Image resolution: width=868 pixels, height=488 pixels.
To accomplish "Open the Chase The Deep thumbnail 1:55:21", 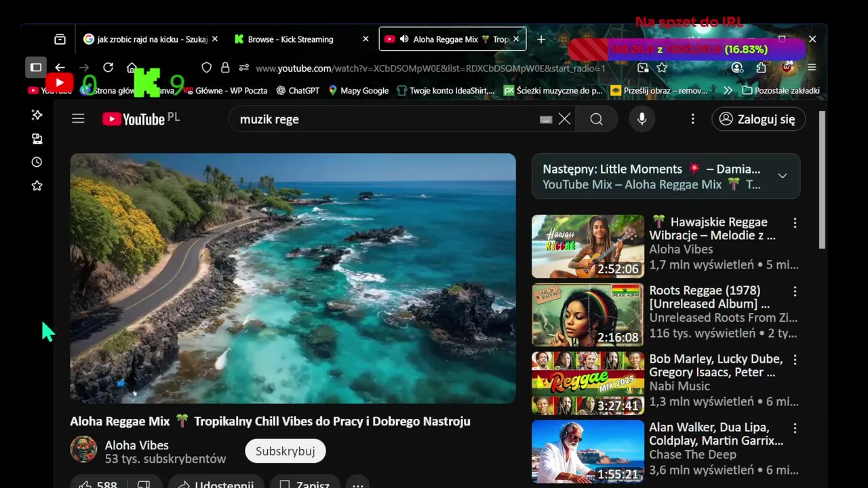I will pyautogui.click(x=588, y=452).
